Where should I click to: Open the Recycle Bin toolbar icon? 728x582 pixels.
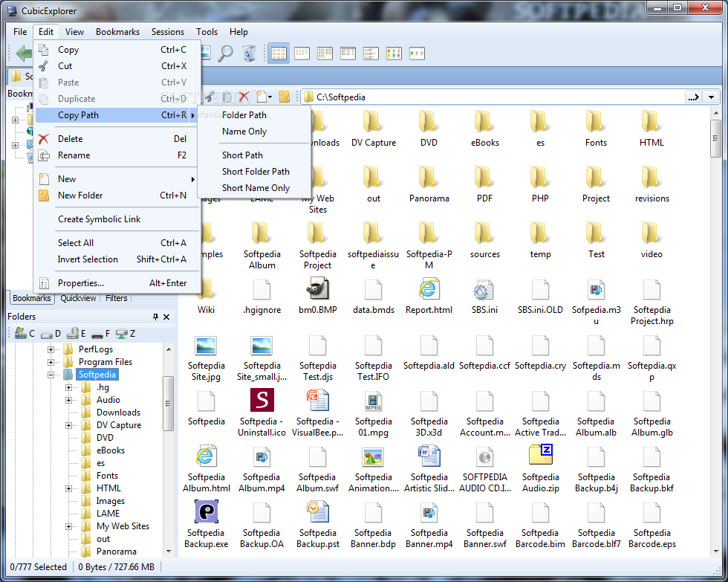pyautogui.click(x=250, y=54)
